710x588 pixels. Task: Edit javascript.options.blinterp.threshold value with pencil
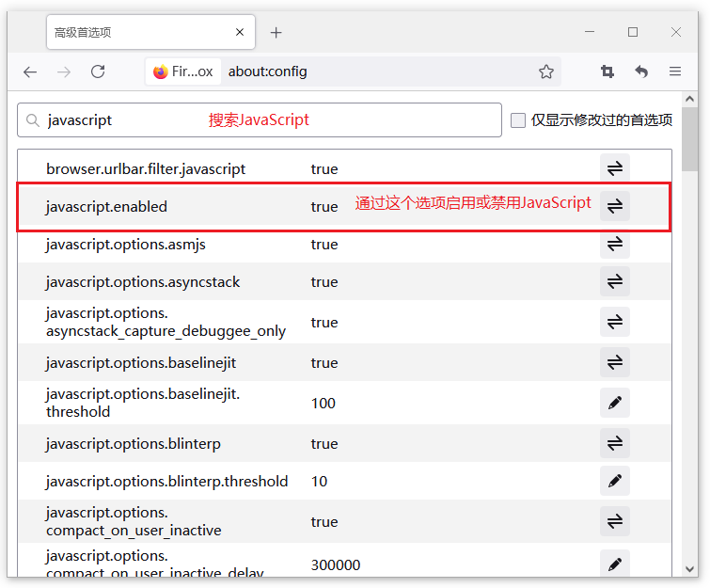[x=614, y=481]
